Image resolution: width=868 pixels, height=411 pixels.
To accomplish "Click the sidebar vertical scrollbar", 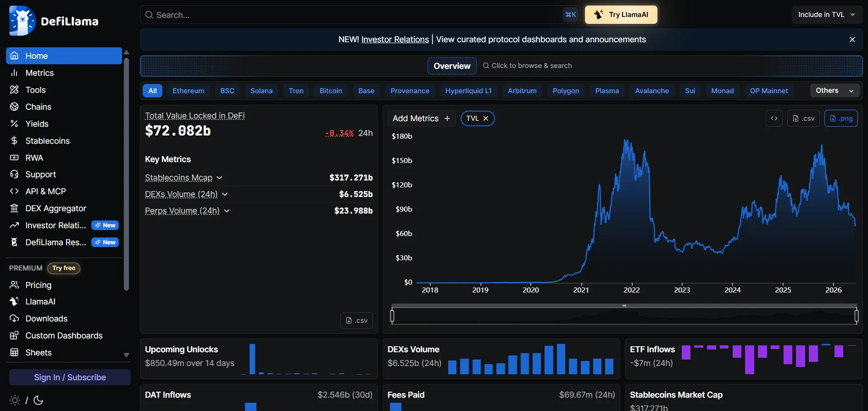I will [x=127, y=175].
